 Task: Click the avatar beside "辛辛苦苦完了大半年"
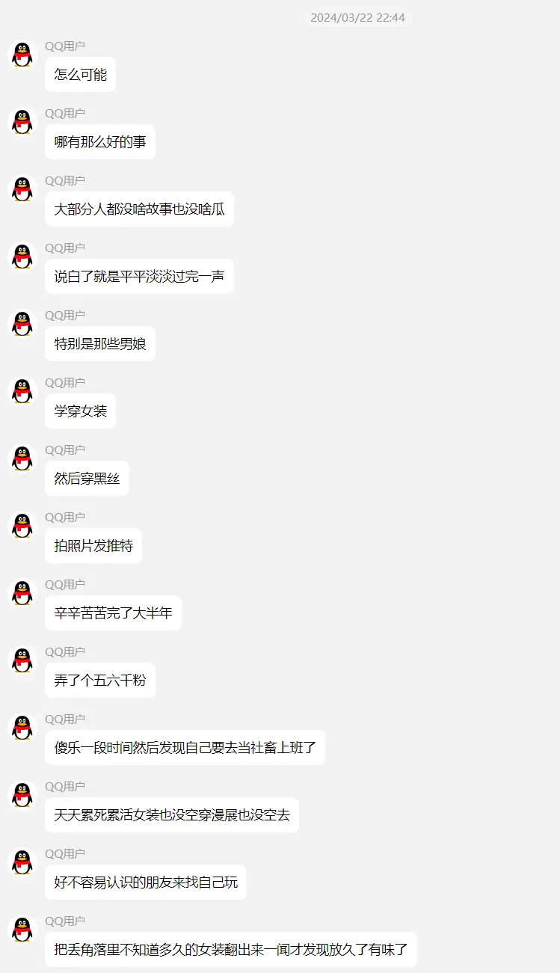click(x=22, y=594)
